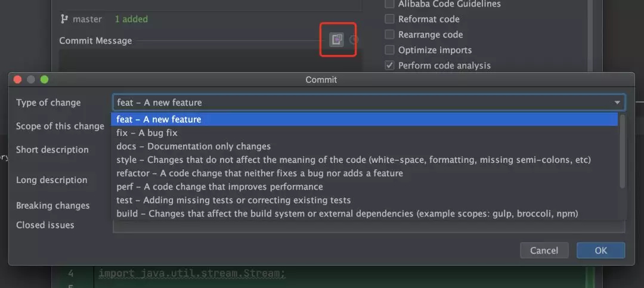Enable Alibaba Code Guidelines checkbox
The height and width of the screenshot is (288, 644).
click(389, 4)
